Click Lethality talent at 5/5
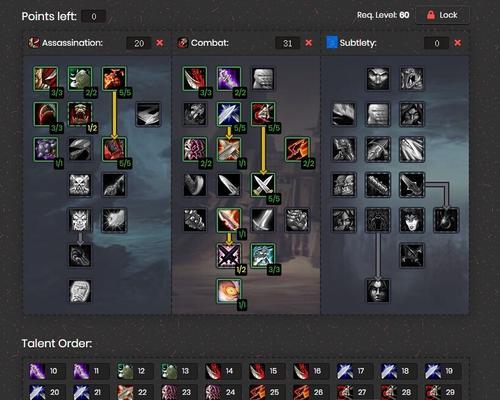The height and width of the screenshot is (400, 500). (114, 149)
